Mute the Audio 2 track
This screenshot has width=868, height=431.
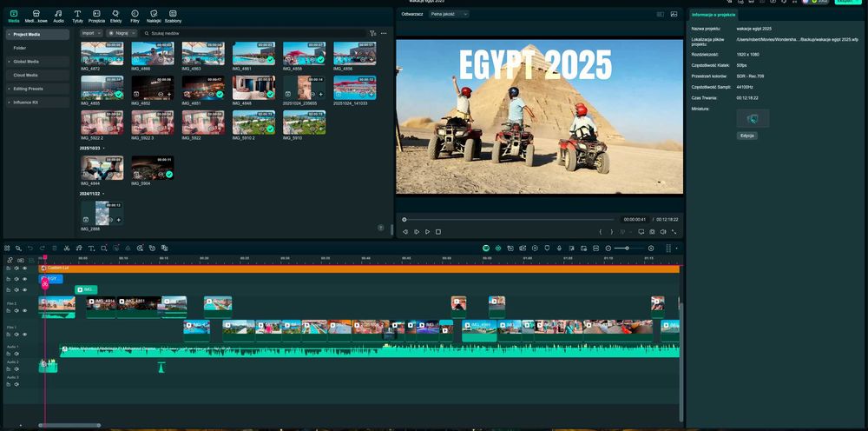coord(16,369)
